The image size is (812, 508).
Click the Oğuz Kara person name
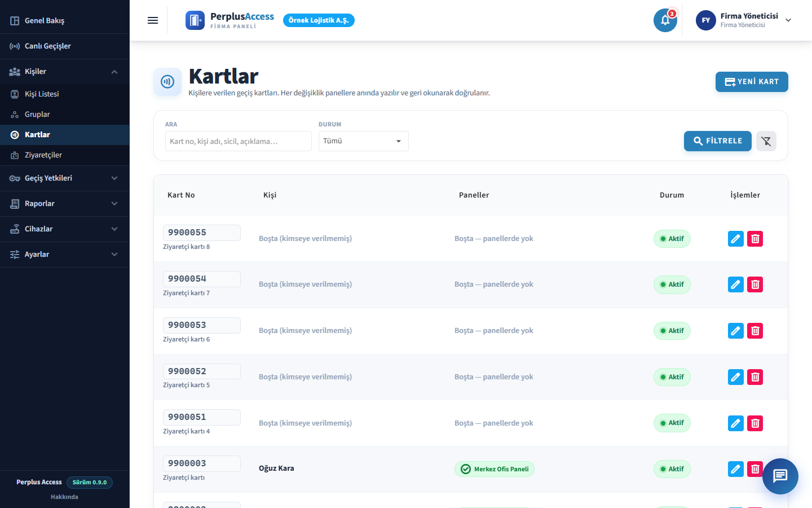click(x=276, y=468)
